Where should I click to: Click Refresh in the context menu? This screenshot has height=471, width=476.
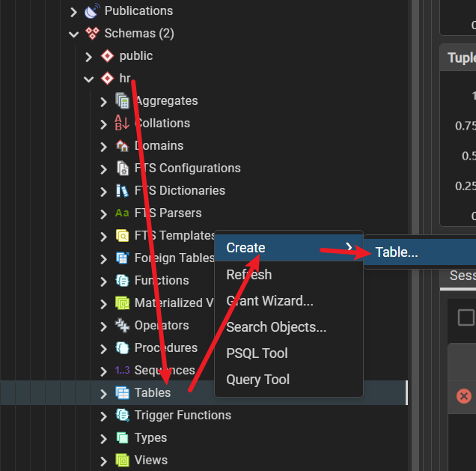point(248,275)
